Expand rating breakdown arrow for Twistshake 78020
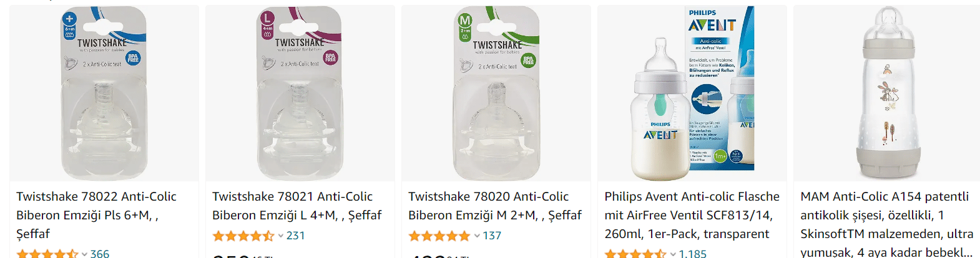The image size is (980, 258). click(x=477, y=236)
